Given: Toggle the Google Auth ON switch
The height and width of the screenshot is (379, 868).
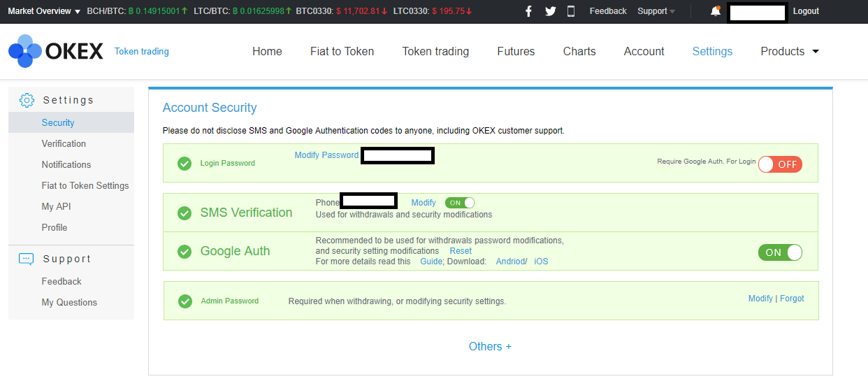Looking at the screenshot, I should click(780, 252).
